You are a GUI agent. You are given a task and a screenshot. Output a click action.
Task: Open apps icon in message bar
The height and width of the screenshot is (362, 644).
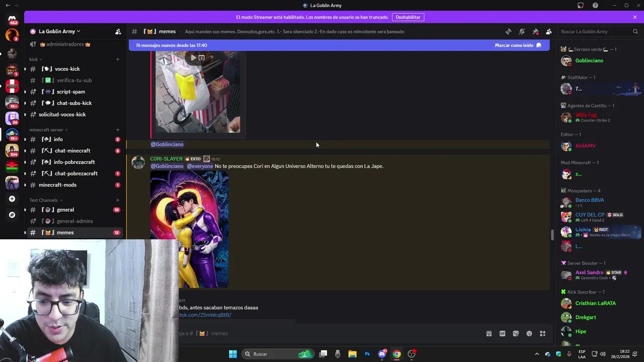point(543,333)
